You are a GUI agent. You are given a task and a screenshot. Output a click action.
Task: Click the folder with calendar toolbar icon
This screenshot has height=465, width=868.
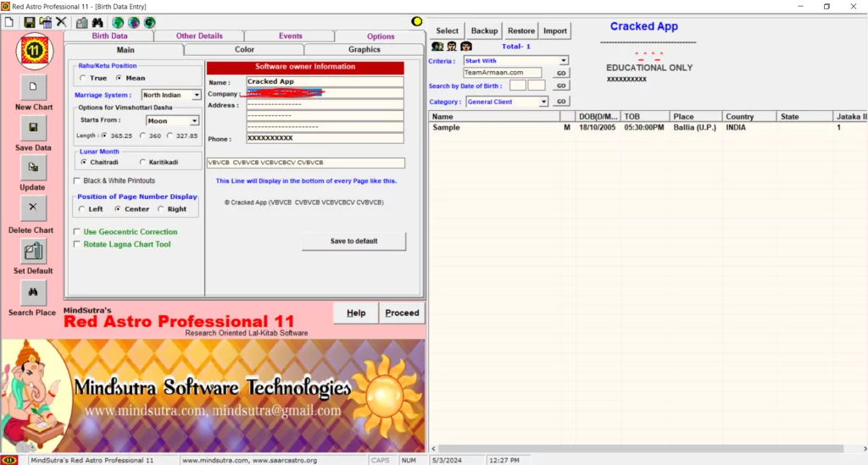pyautogui.click(x=46, y=22)
